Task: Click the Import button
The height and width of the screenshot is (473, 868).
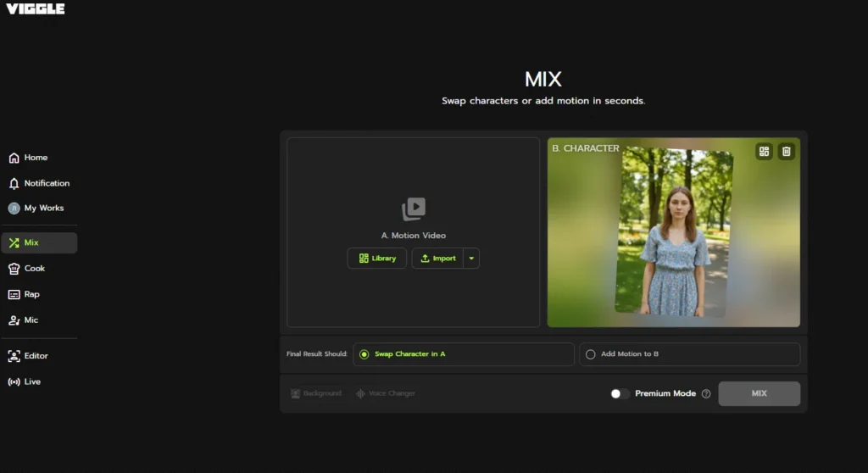Action: point(438,259)
